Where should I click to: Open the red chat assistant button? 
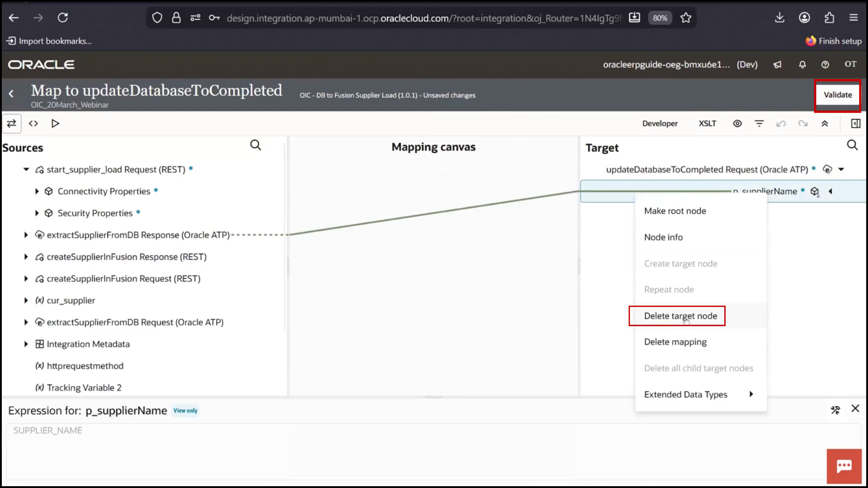pyautogui.click(x=844, y=466)
